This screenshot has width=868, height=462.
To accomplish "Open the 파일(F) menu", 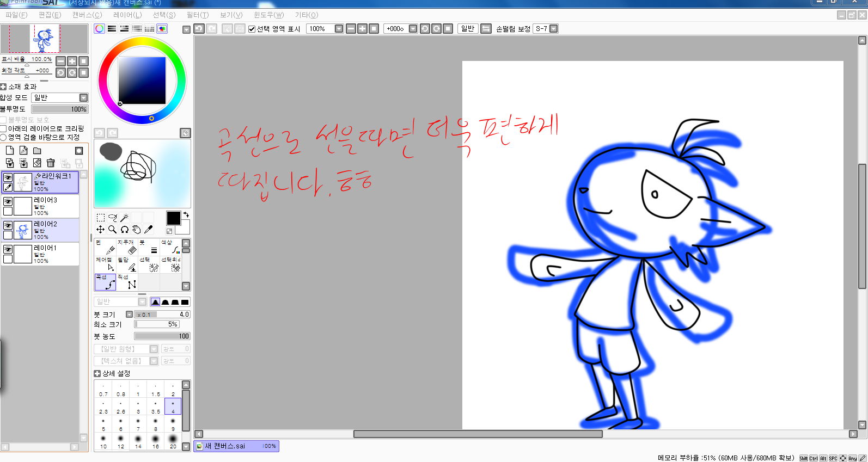I will [16, 15].
